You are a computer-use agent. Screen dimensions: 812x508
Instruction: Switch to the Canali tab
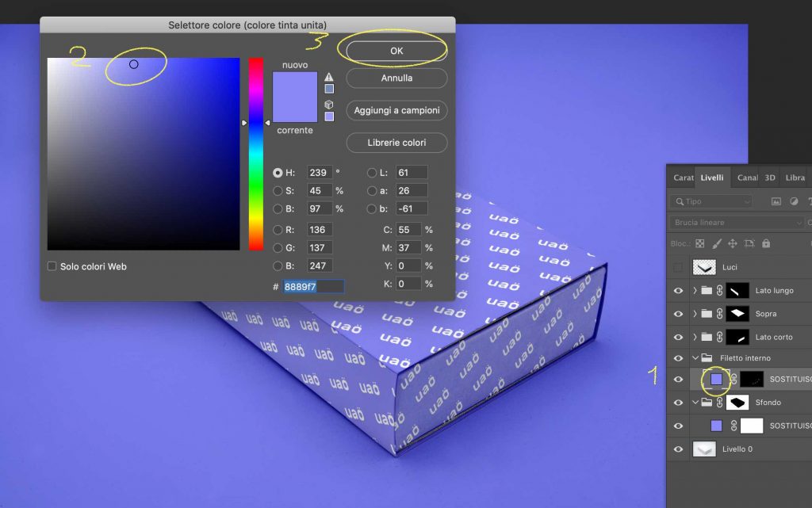[x=747, y=178]
